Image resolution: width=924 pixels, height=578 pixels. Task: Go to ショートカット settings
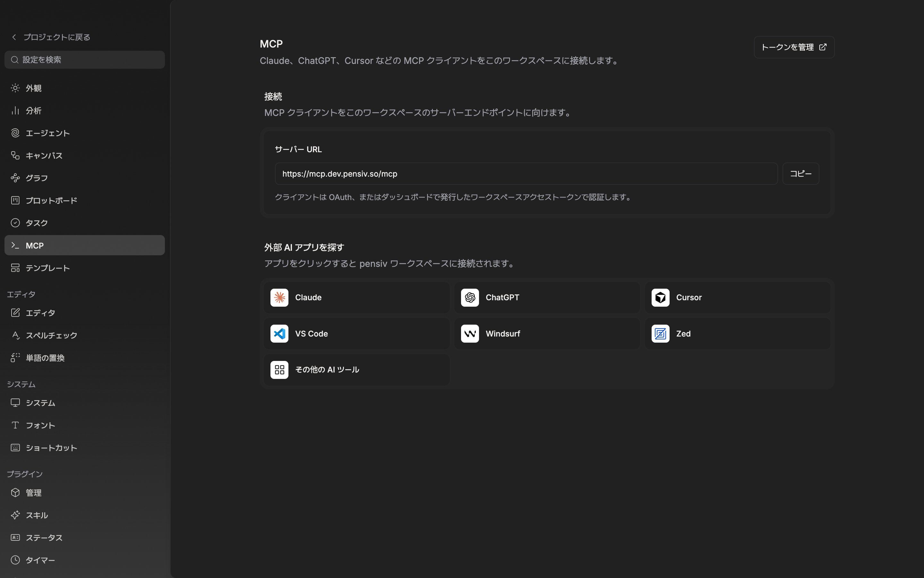[x=84, y=448]
